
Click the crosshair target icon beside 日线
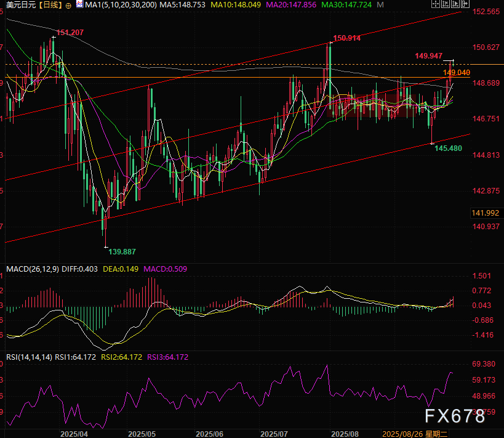67,6
